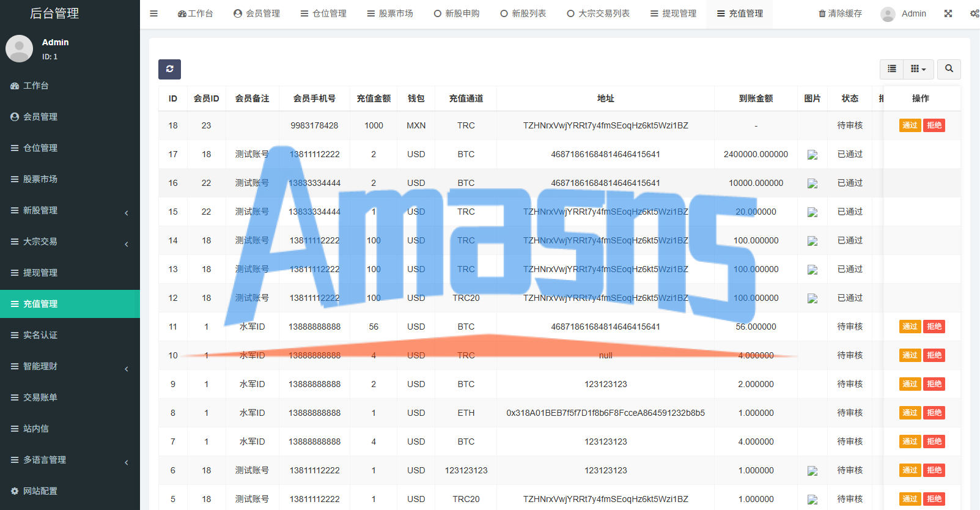Open the settings gears icon in the top bar
This screenshot has width=980, height=510.
click(x=974, y=13)
